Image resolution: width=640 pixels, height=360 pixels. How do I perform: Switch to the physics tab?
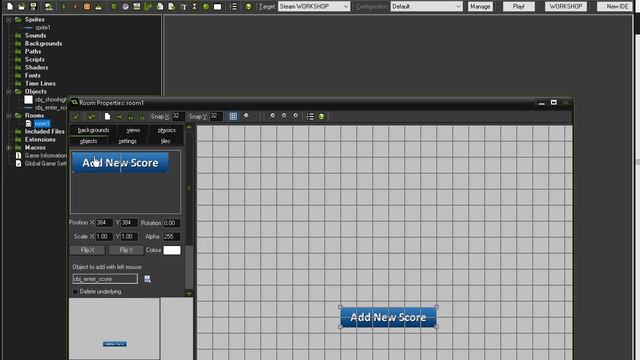[x=167, y=131]
